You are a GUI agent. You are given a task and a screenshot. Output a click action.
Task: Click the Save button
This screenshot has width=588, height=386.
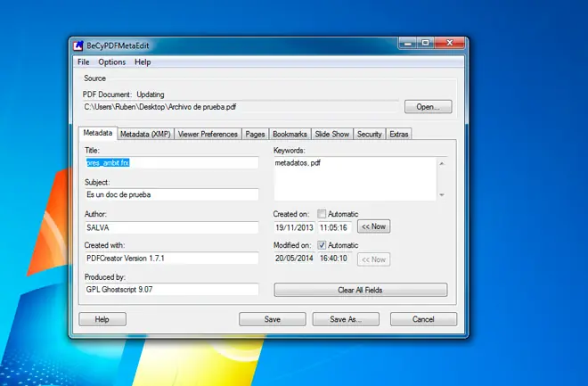273,319
